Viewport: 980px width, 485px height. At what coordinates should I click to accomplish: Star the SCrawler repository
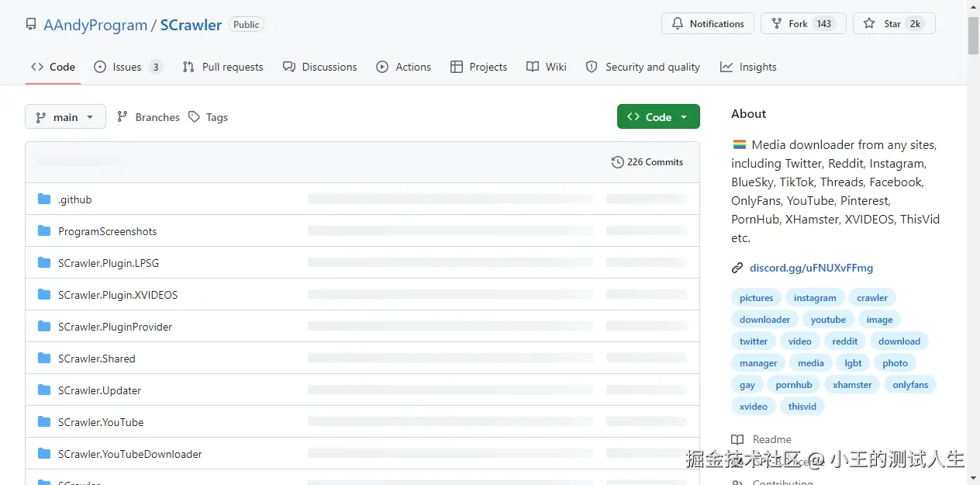click(894, 23)
